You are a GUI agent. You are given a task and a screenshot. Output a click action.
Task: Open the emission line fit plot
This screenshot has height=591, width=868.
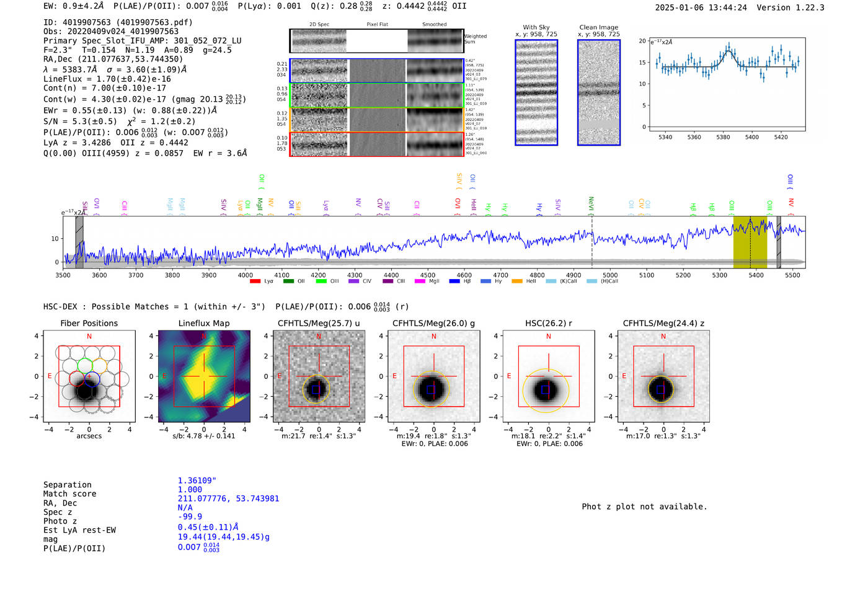coord(727,84)
